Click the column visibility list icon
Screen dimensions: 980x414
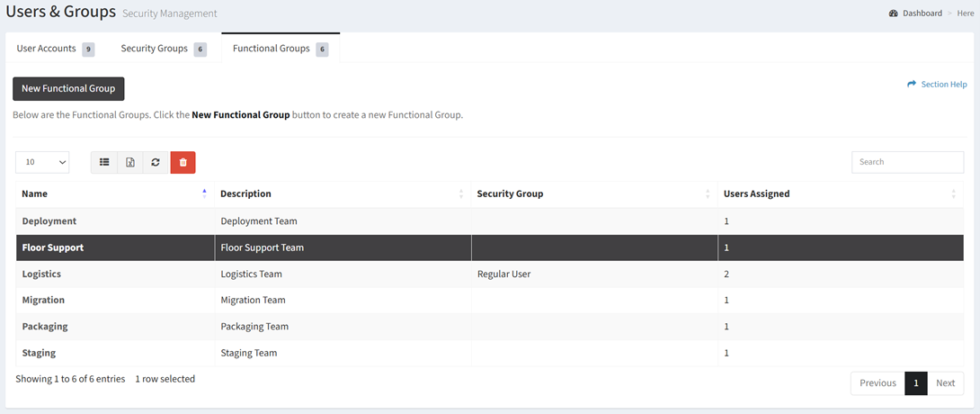pyautogui.click(x=104, y=162)
